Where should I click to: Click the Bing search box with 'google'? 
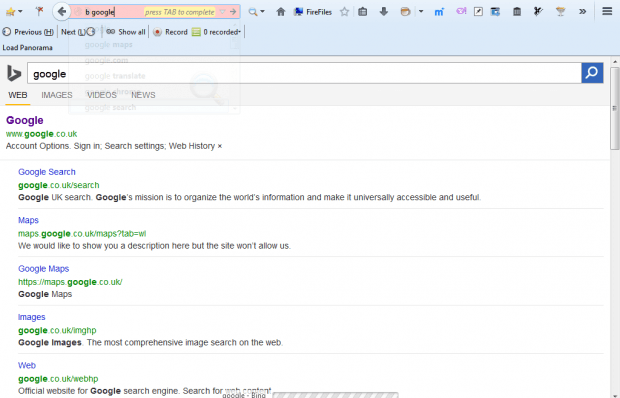[304, 73]
